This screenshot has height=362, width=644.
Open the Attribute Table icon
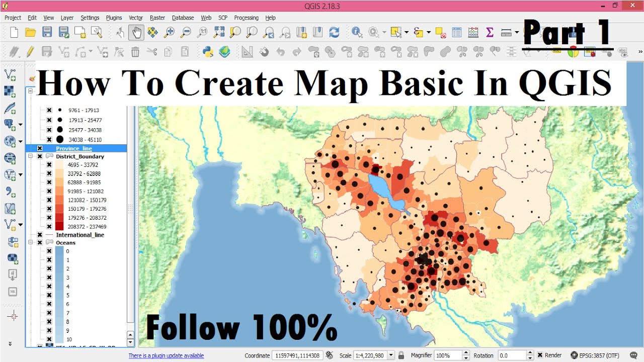[x=456, y=33]
